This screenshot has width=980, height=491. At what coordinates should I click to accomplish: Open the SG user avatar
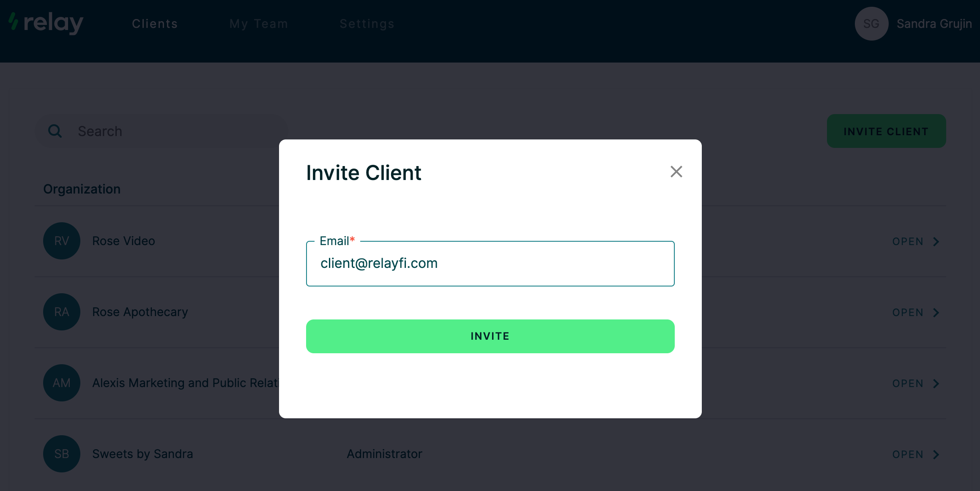(x=871, y=24)
